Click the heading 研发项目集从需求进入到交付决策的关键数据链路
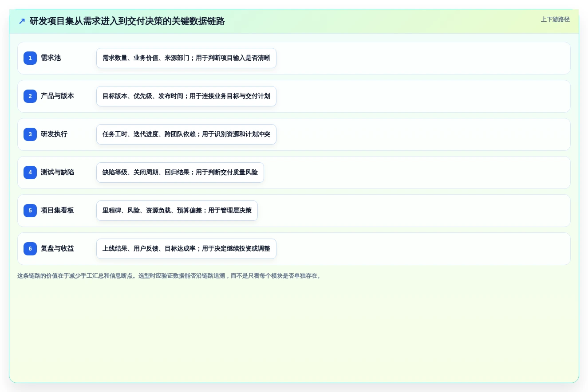The width and height of the screenshot is (588, 392). coord(127,21)
